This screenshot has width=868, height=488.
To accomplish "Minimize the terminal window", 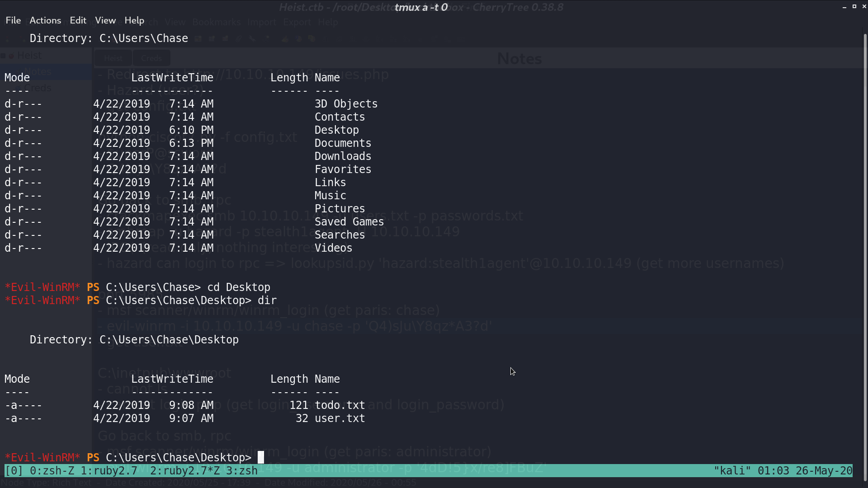I will tap(844, 7).
